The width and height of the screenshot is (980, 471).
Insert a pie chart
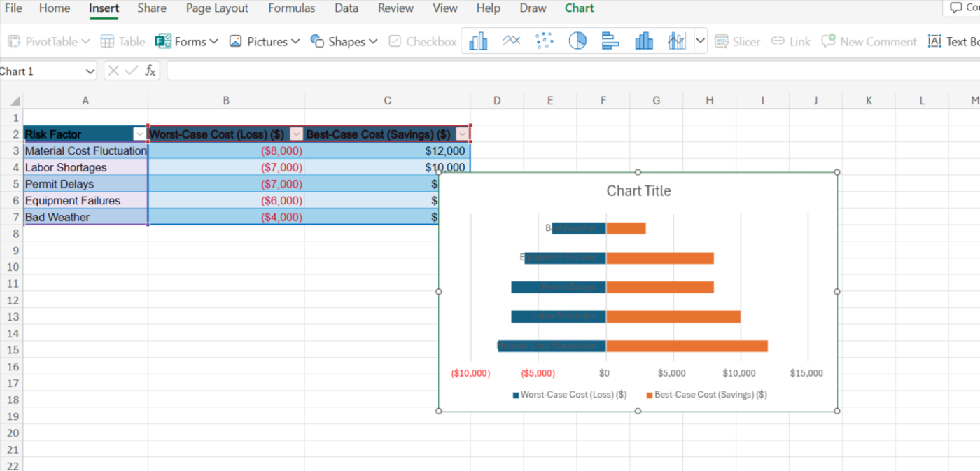tap(577, 41)
